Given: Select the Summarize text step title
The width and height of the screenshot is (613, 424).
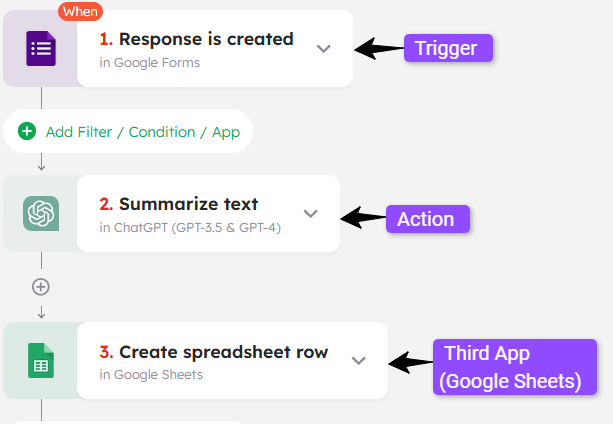Looking at the screenshot, I should click(188, 204).
